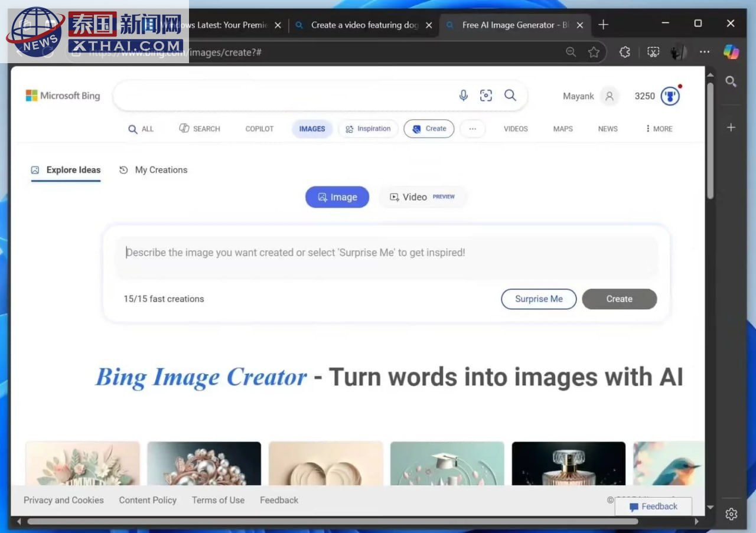The height and width of the screenshot is (533, 756).
Task: Switch to Video preview mode
Action: click(422, 197)
